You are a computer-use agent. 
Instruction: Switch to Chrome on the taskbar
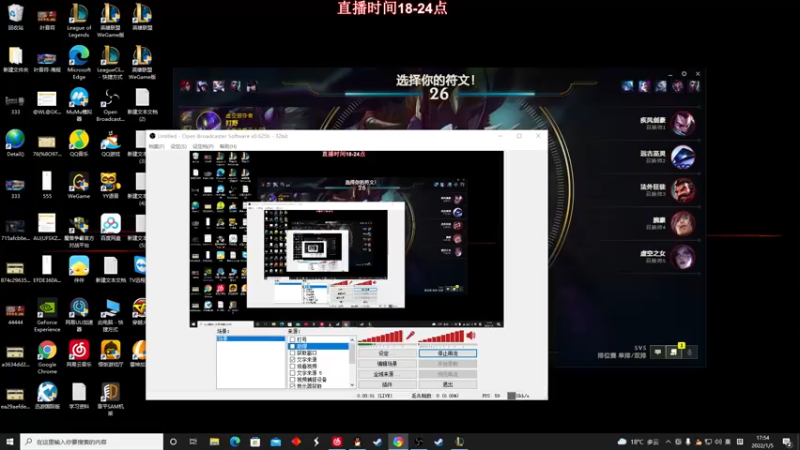click(398, 441)
